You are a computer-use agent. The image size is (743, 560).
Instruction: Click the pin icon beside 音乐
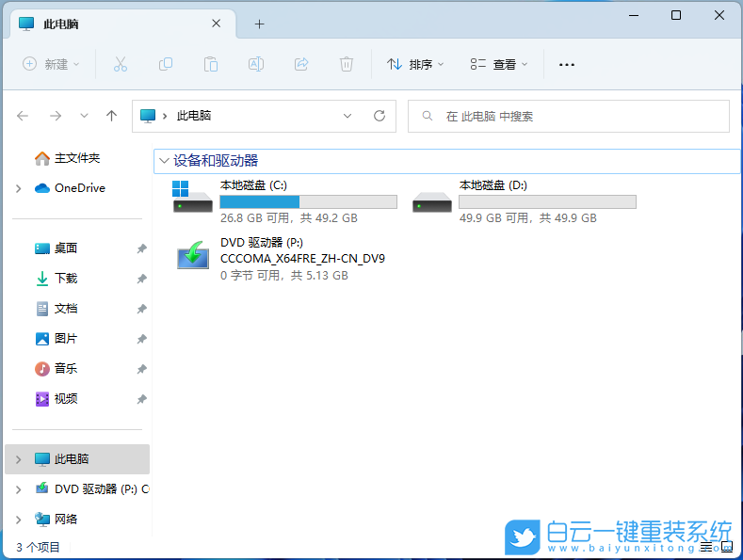pyautogui.click(x=141, y=369)
